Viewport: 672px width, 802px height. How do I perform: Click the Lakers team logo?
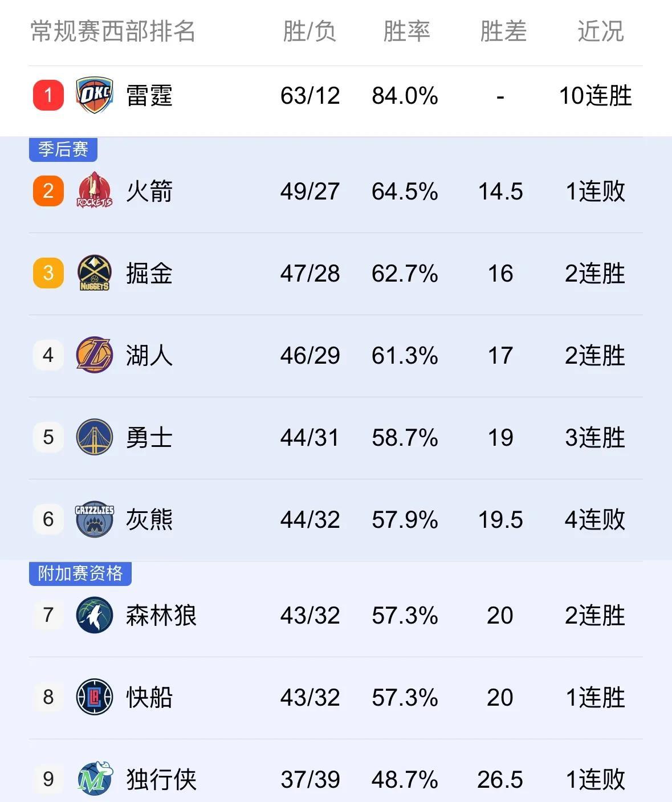94,355
